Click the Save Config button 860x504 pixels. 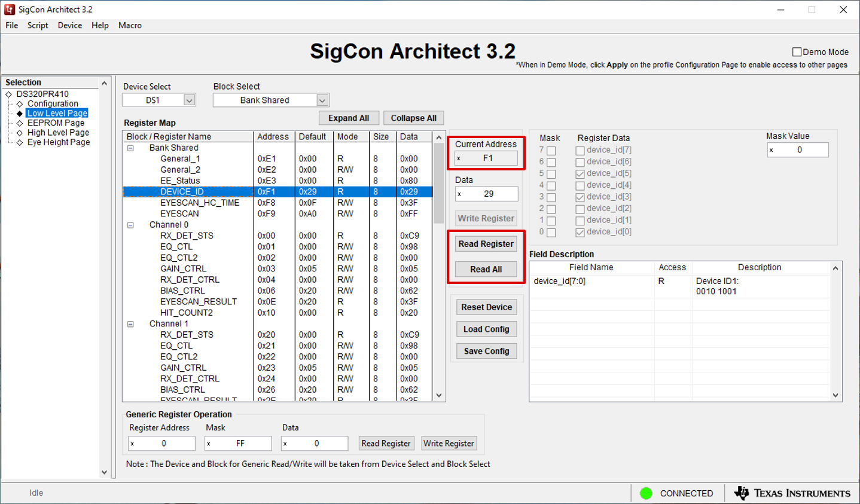tap(486, 352)
